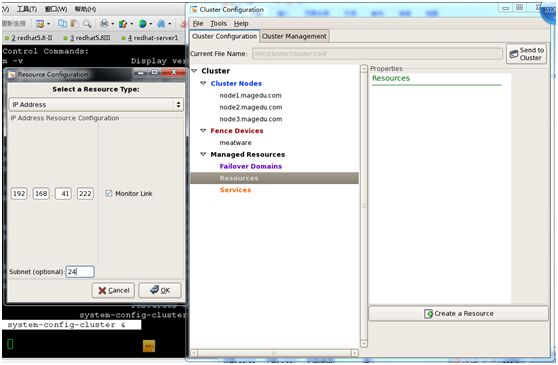Collapse the Managed Resources branch
Screen dimensions: 558x365
[x=203, y=154]
